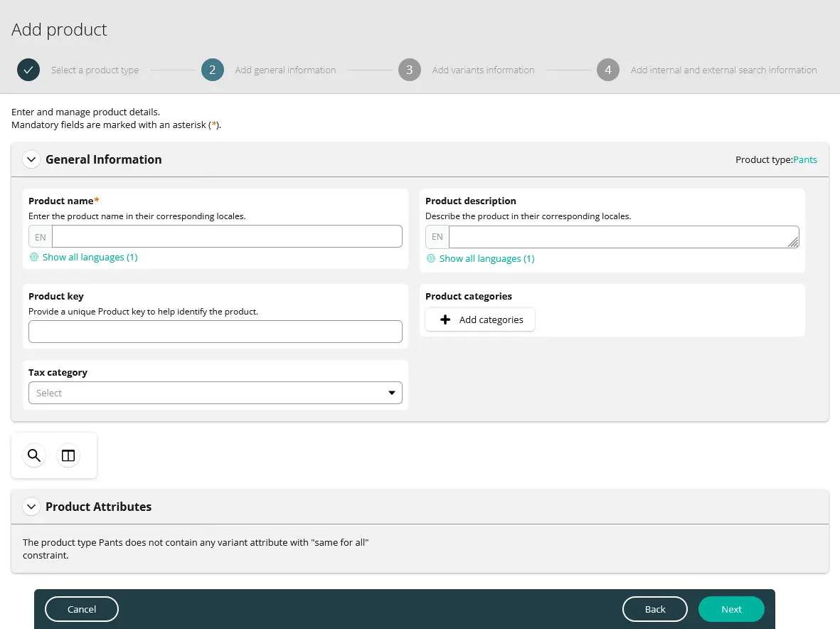Click the step 4 circle icon
Screen dimensions: 840x629
(608, 70)
